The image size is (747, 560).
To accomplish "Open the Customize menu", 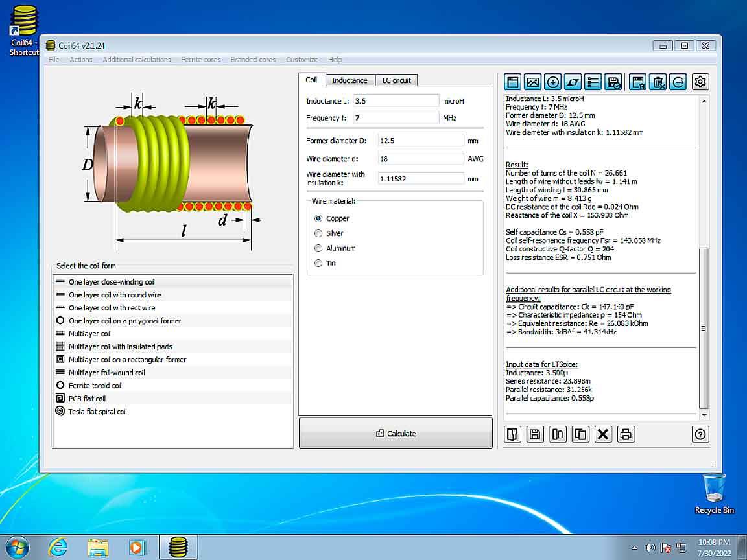I will click(302, 60).
